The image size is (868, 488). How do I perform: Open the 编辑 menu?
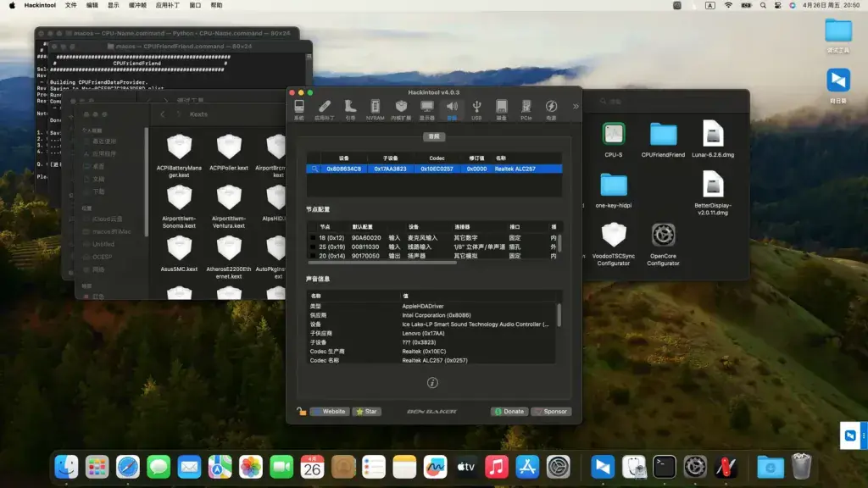coord(92,6)
